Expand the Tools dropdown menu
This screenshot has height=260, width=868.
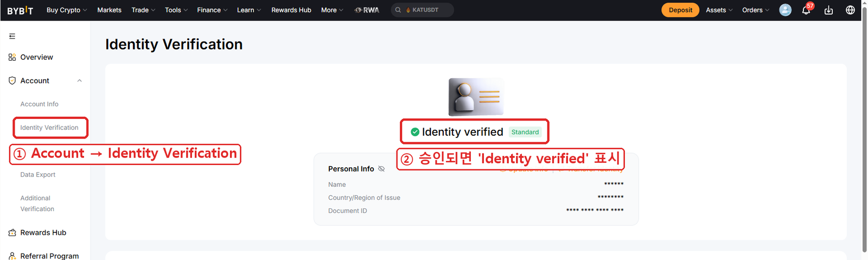click(176, 10)
